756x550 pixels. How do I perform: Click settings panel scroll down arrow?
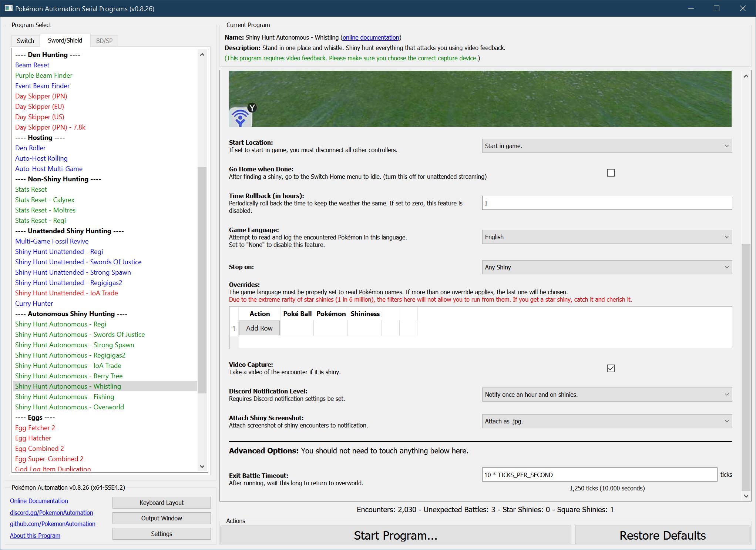[x=746, y=496]
